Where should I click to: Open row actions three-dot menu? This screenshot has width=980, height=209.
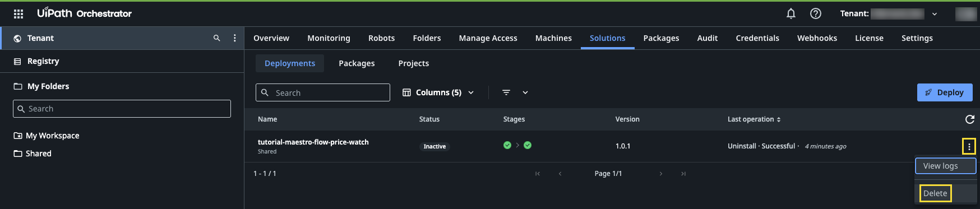pyautogui.click(x=969, y=147)
